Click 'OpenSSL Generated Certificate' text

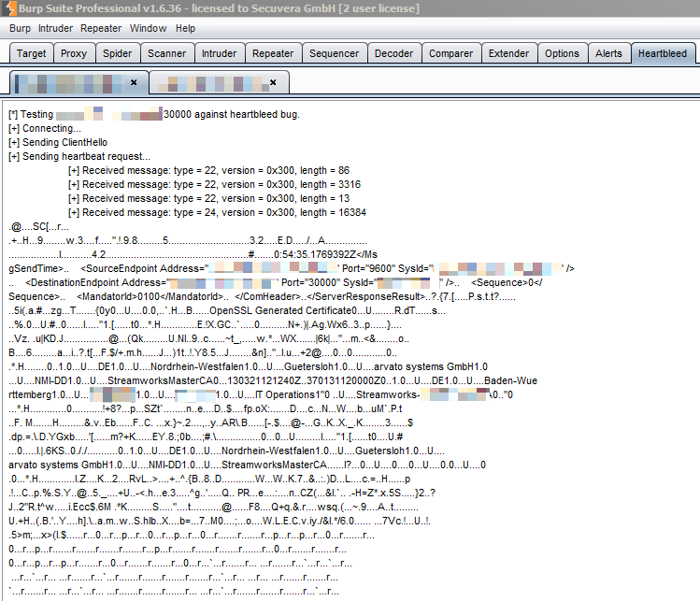[x=280, y=310]
